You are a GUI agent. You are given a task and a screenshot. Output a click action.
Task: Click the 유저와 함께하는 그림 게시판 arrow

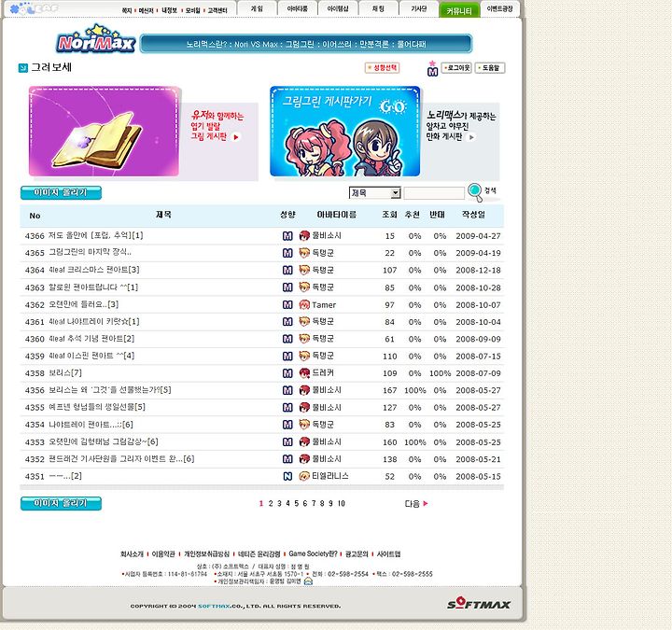point(236,137)
